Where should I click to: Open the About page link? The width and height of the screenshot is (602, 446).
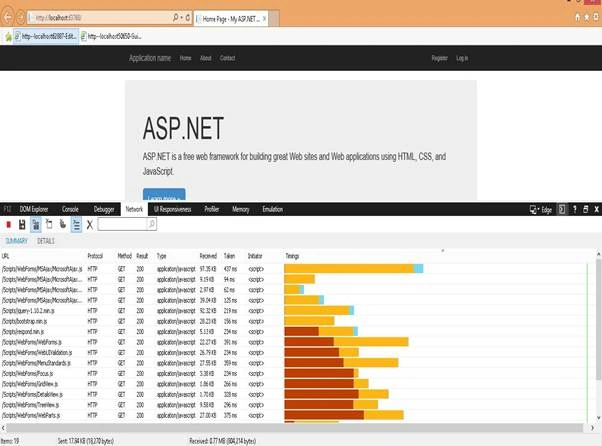tap(205, 58)
